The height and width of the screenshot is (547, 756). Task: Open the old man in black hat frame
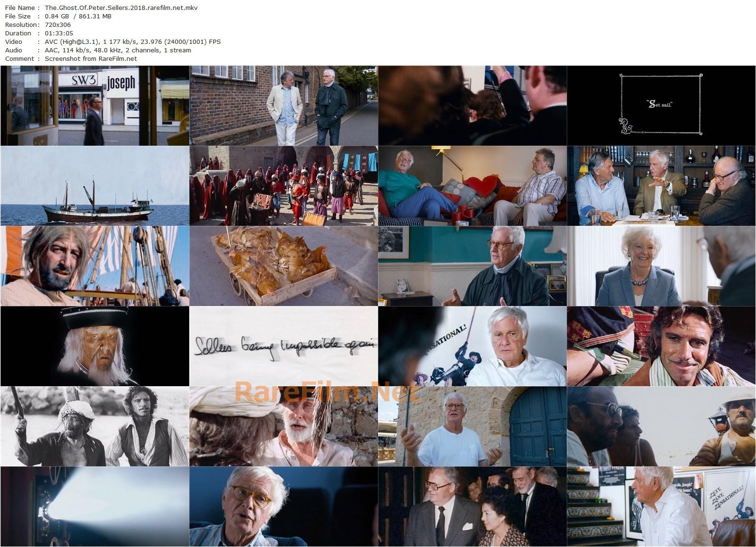(95, 346)
